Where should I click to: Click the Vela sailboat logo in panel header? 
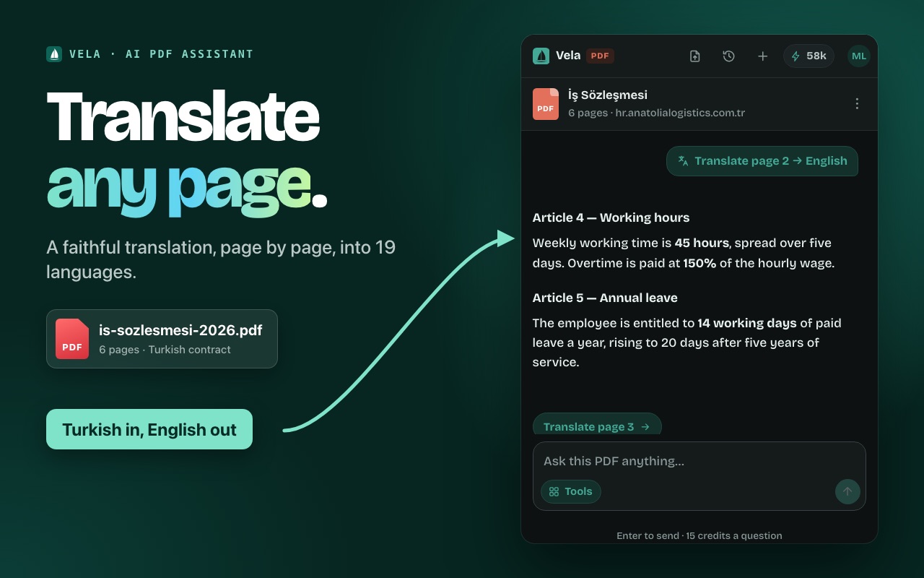click(541, 56)
